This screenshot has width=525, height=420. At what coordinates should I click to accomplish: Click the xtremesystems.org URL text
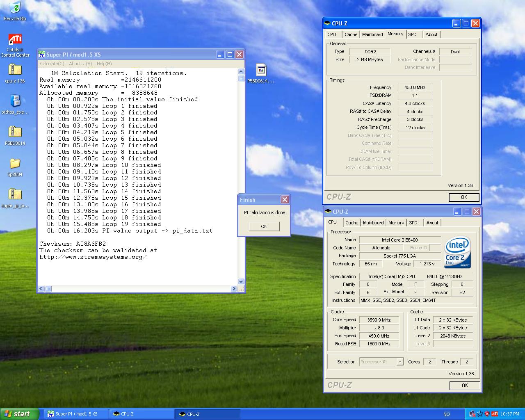pos(93,257)
